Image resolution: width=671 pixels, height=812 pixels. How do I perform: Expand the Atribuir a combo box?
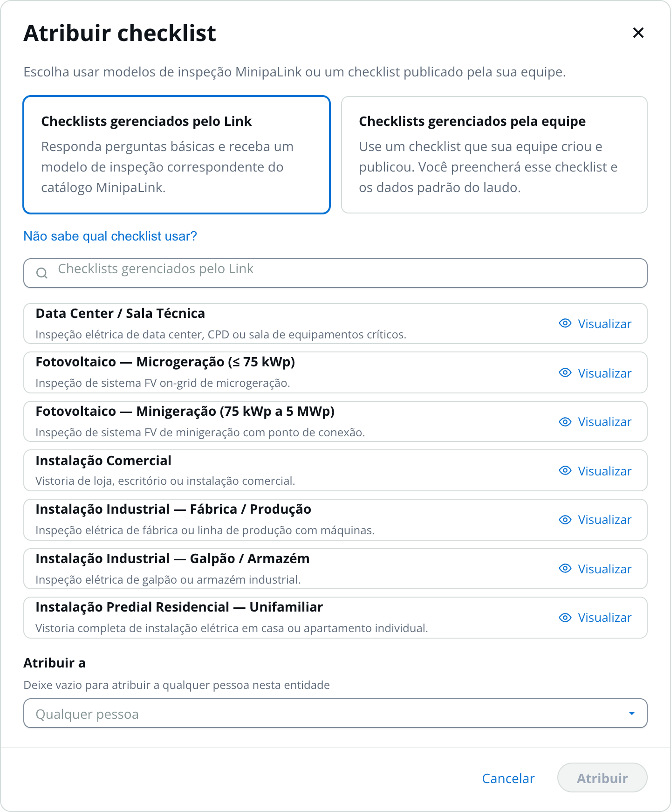335,713
